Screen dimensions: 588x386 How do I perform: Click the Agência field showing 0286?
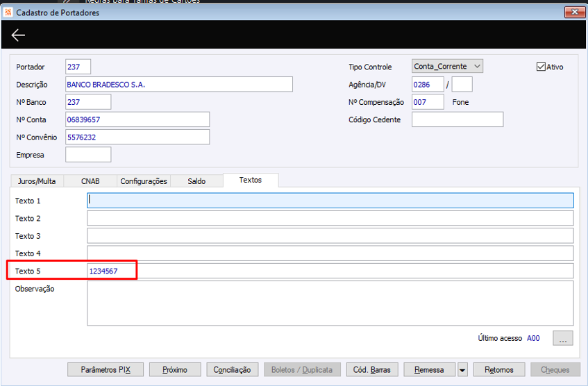coord(428,85)
